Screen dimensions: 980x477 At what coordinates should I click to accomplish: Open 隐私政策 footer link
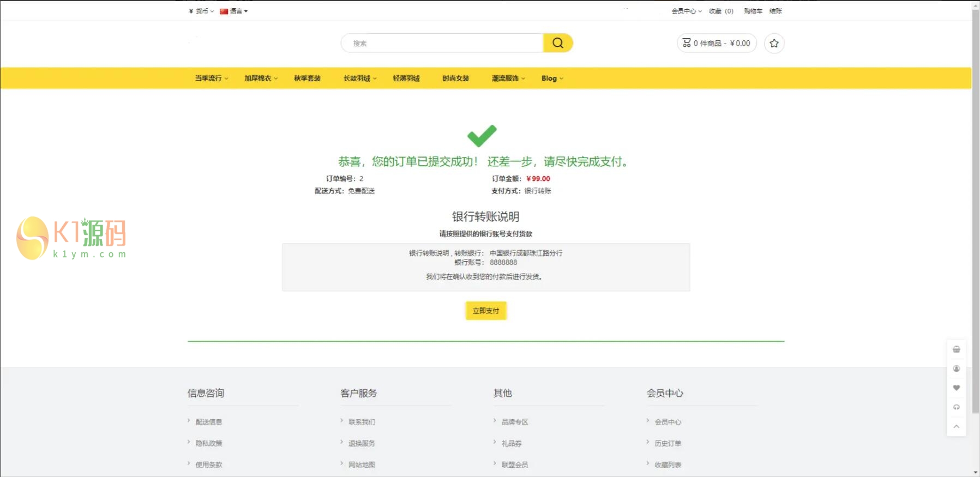[209, 443]
